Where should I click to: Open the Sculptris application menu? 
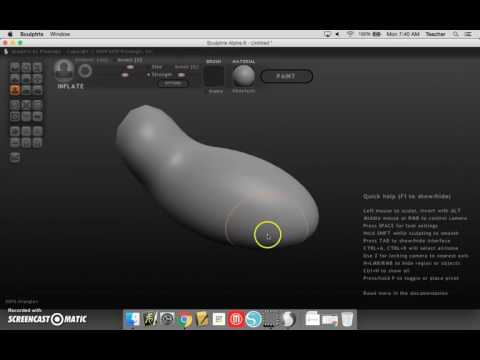pyautogui.click(x=32, y=34)
